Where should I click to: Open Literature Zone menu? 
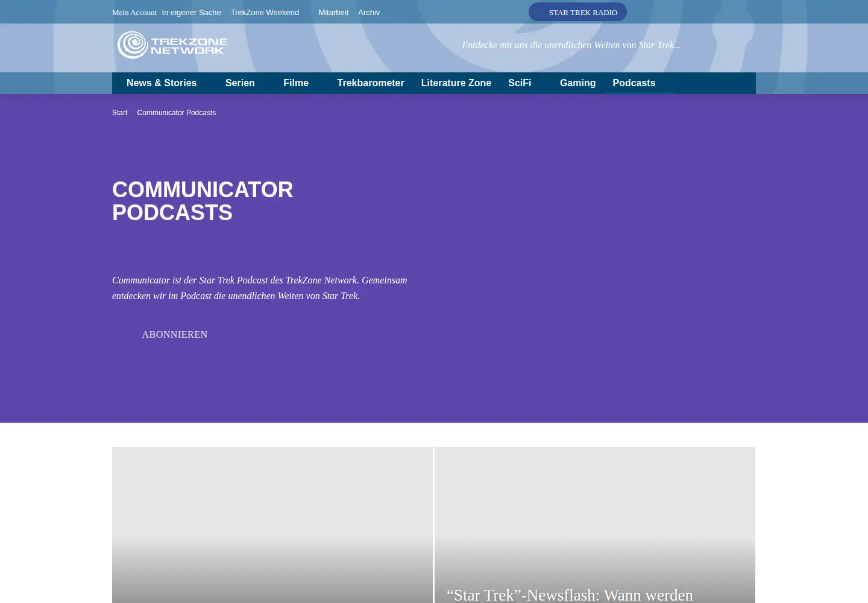point(456,83)
